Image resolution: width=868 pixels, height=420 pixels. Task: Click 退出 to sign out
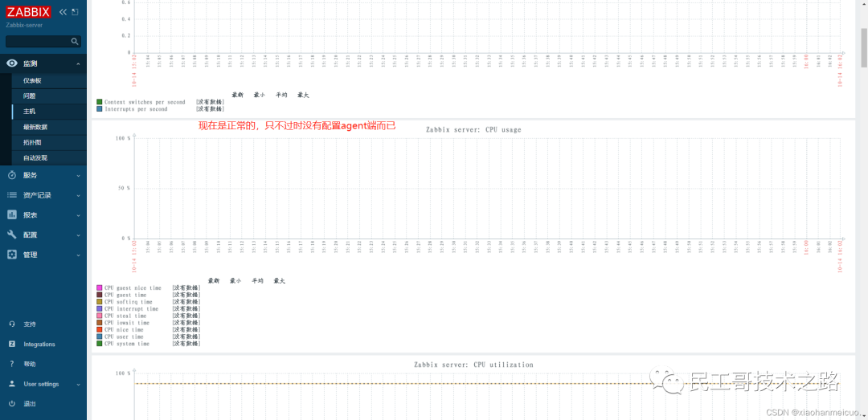pos(30,404)
